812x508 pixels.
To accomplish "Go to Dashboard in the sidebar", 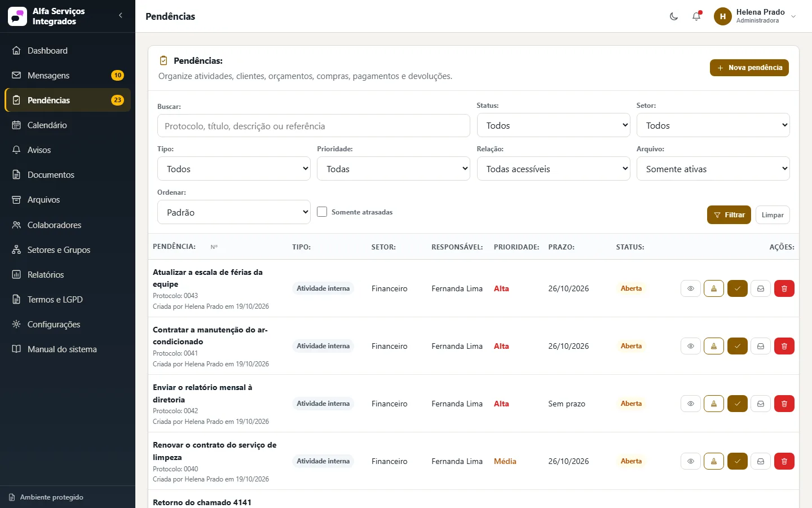I will 68,50.
